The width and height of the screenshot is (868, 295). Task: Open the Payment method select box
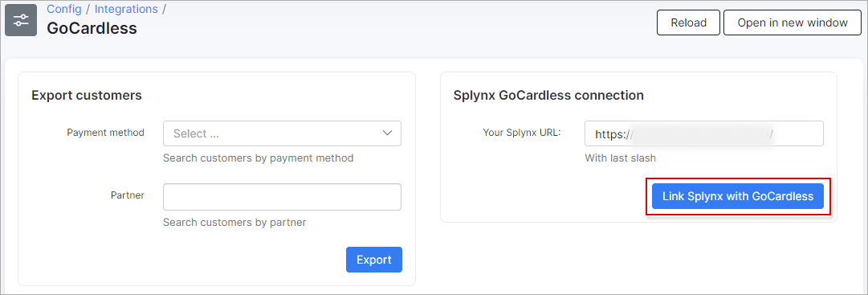click(283, 133)
